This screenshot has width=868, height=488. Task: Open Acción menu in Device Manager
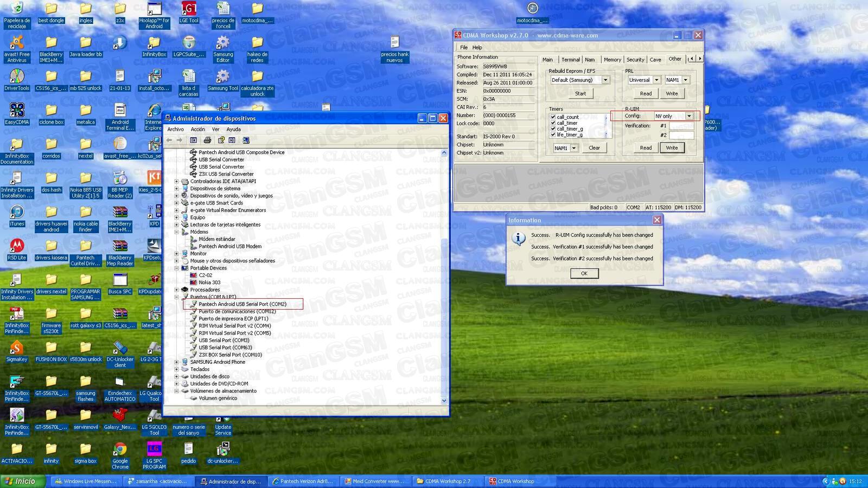(198, 130)
